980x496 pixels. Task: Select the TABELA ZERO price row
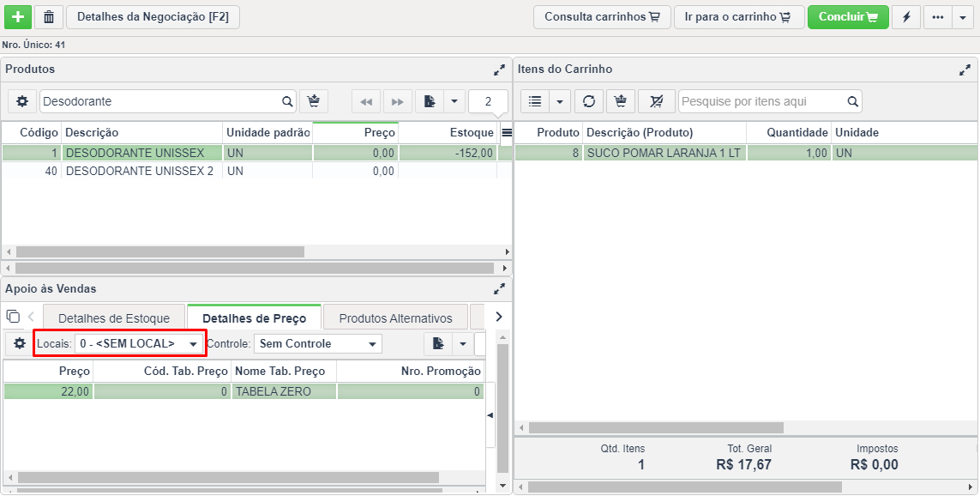243,391
